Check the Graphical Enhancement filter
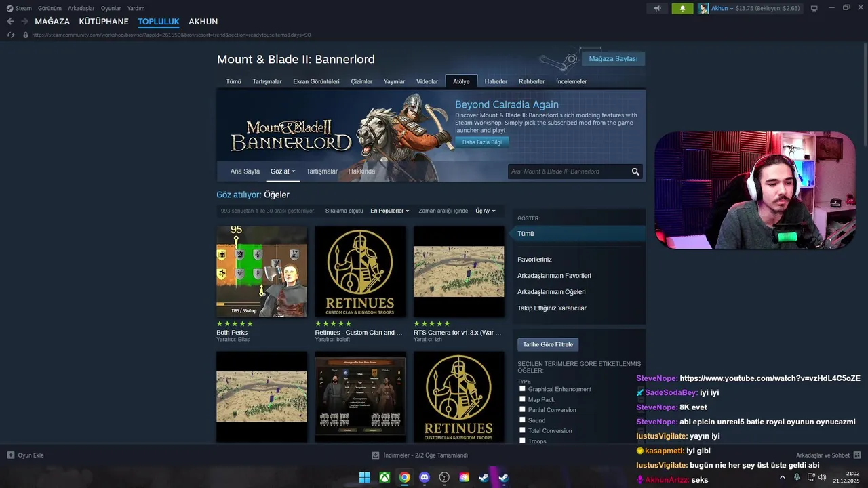Viewport: 868px width, 488px height. point(522,388)
